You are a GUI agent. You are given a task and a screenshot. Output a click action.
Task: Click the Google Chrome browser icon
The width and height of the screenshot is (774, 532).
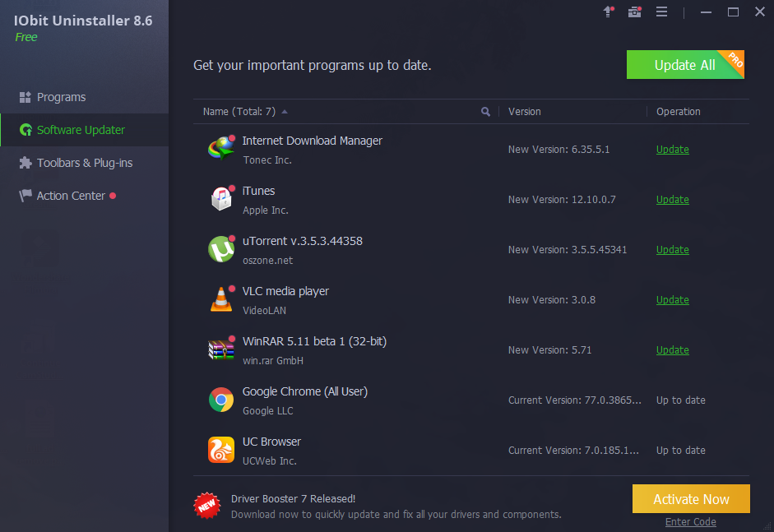coord(220,399)
